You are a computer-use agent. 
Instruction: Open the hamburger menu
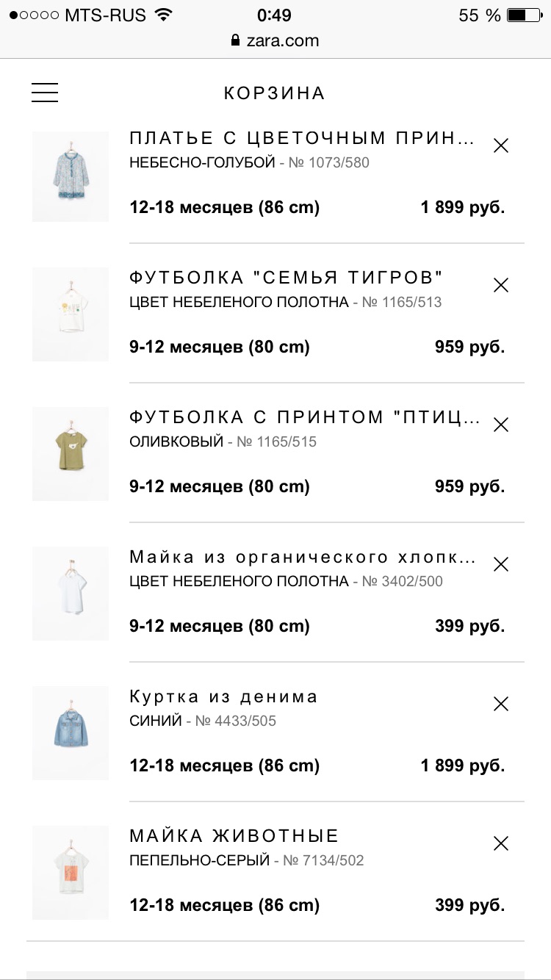(45, 93)
